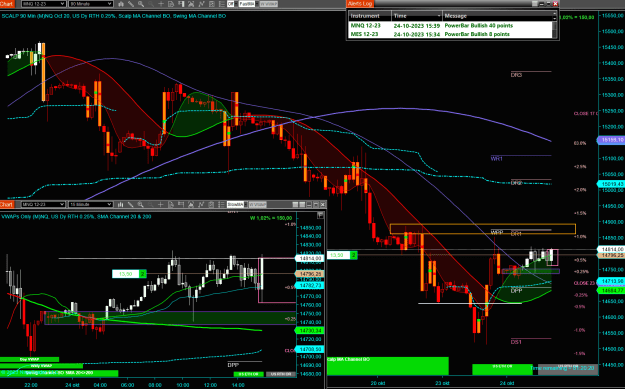This screenshot has width=625, height=389.
Task: Toggle Scalp MA Channel BO button in 90 Minute chart
Action: [387, 366]
